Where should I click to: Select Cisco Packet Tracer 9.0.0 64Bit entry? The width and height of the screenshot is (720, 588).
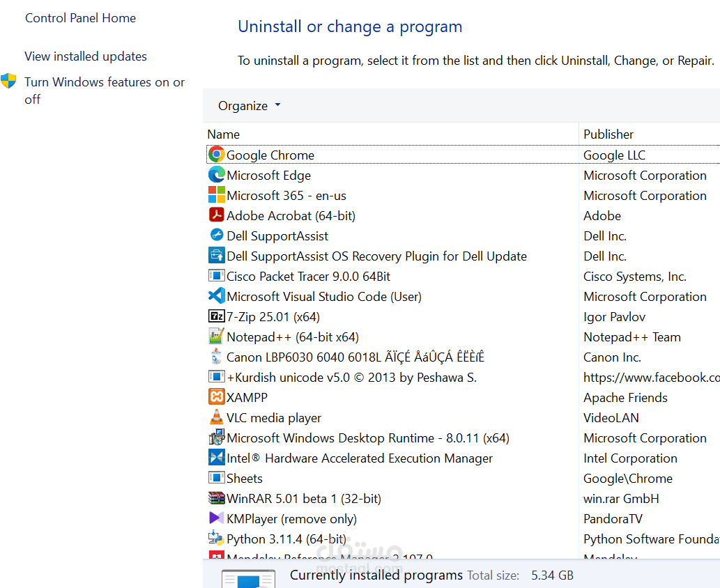(309, 277)
